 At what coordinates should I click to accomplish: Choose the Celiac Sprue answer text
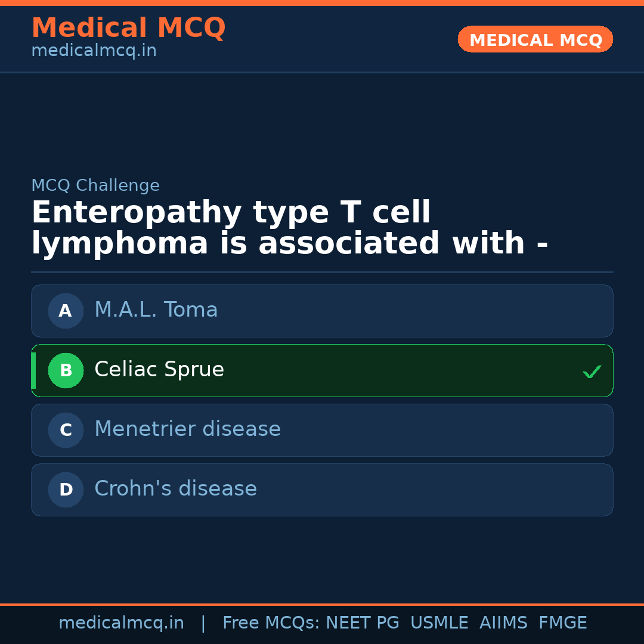click(159, 370)
